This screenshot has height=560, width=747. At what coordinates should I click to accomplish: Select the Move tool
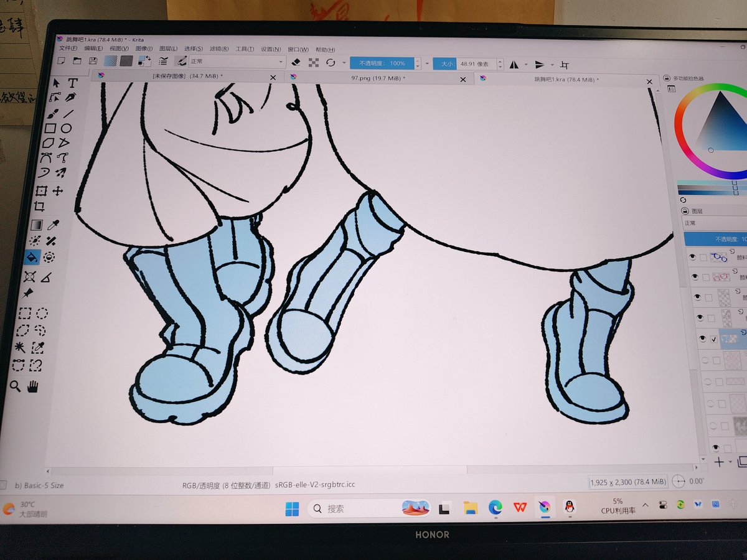[59, 191]
